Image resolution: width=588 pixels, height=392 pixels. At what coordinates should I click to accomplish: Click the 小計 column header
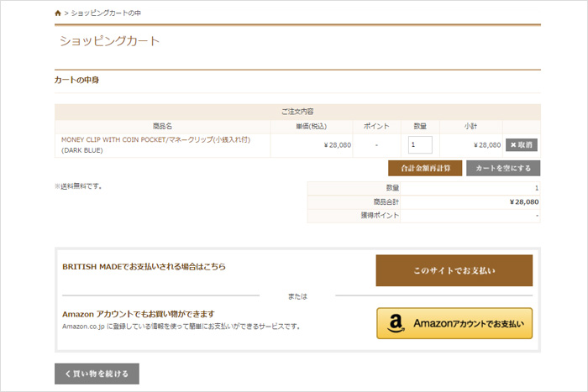click(470, 126)
